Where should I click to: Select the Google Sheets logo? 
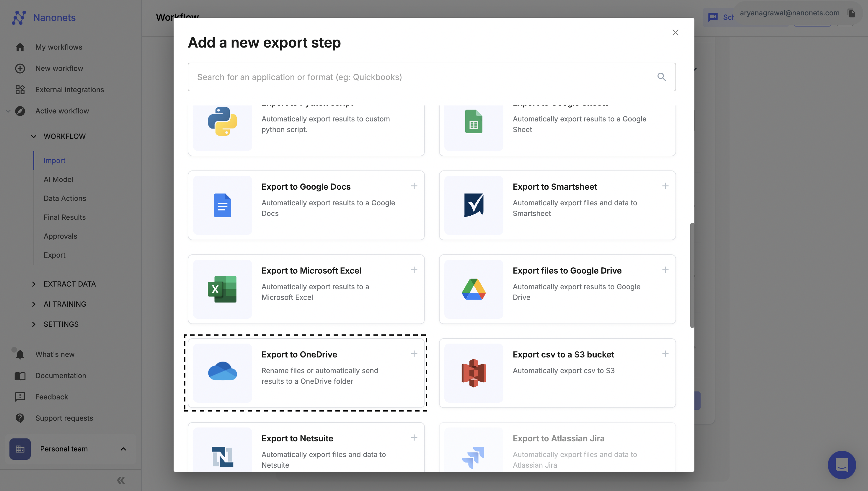click(474, 121)
